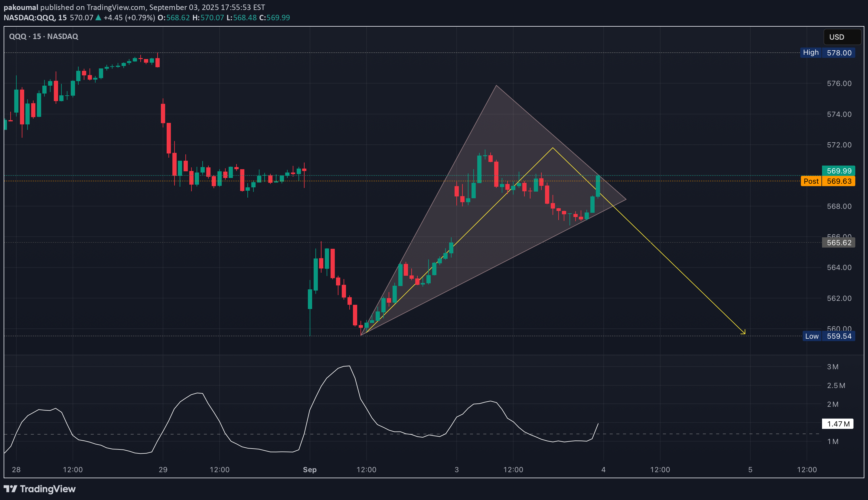The width and height of the screenshot is (868, 500).
Task: Click the 562.00 price axis label
Action: pos(839,298)
